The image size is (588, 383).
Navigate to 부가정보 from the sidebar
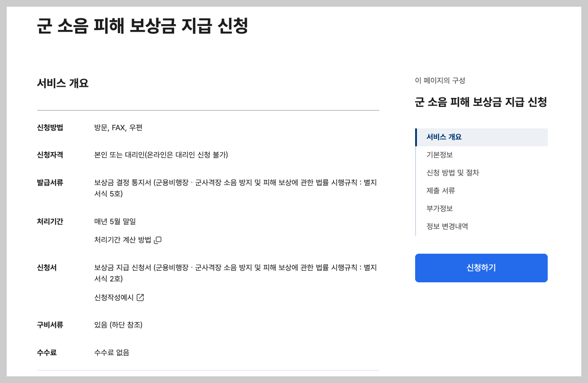[439, 208]
